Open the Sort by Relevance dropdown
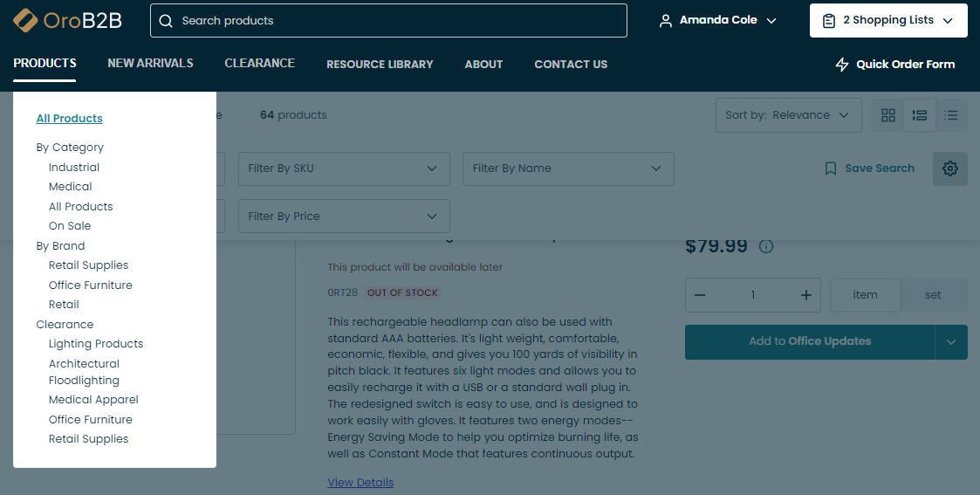The height and width of the screenshot is (495, 980). [788, 115]
